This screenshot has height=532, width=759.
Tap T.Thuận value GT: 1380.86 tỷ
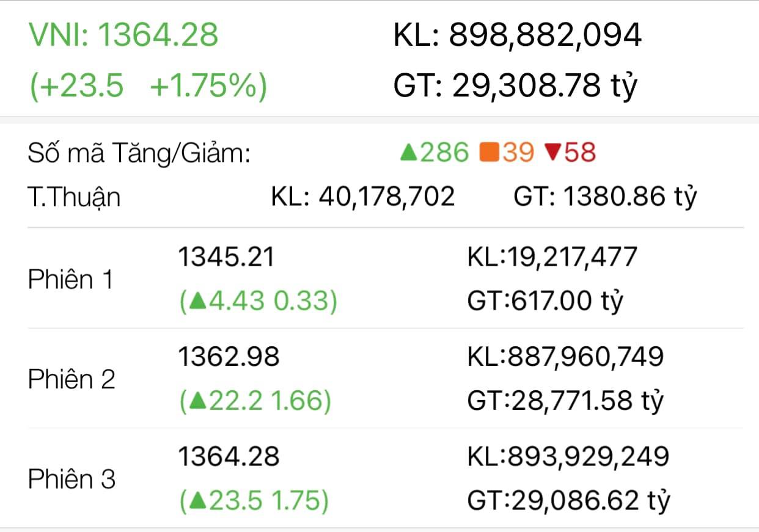click(x=605, y=197)
